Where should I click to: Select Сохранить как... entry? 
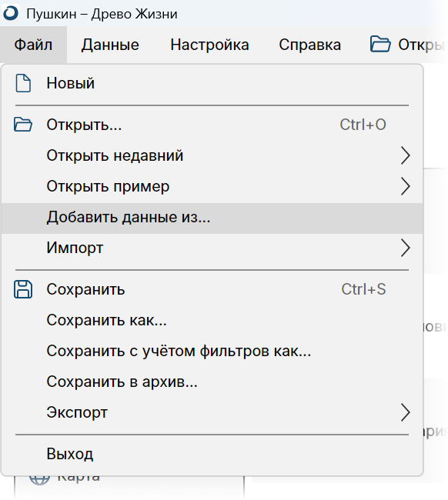[212, 320]
